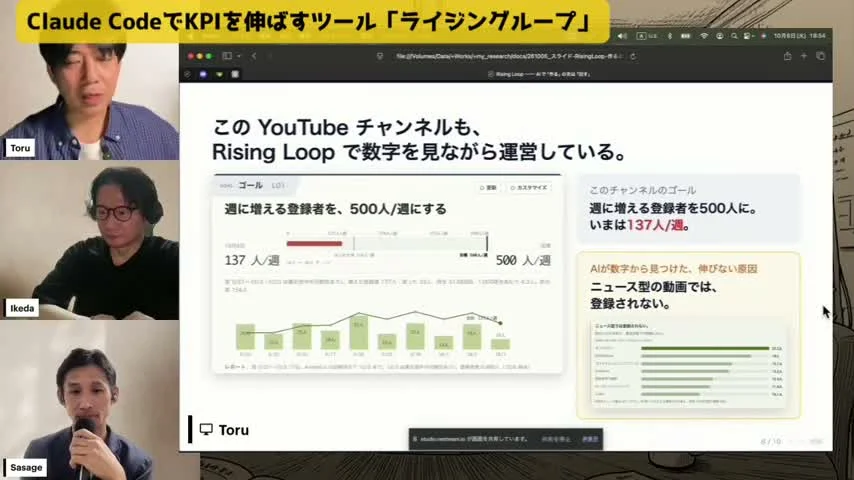The width and height of the screenshot is (854, 480).
Task: Go back with Safari's back arrow
Action: pyautogui.click(x=254, y=56)
